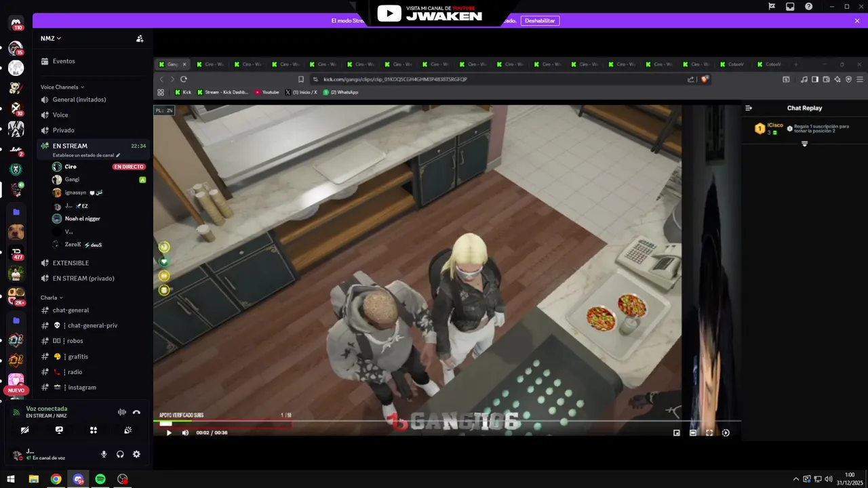Open OBS Studio from the taskbar
868x488 pixels.
pos(122,479)
